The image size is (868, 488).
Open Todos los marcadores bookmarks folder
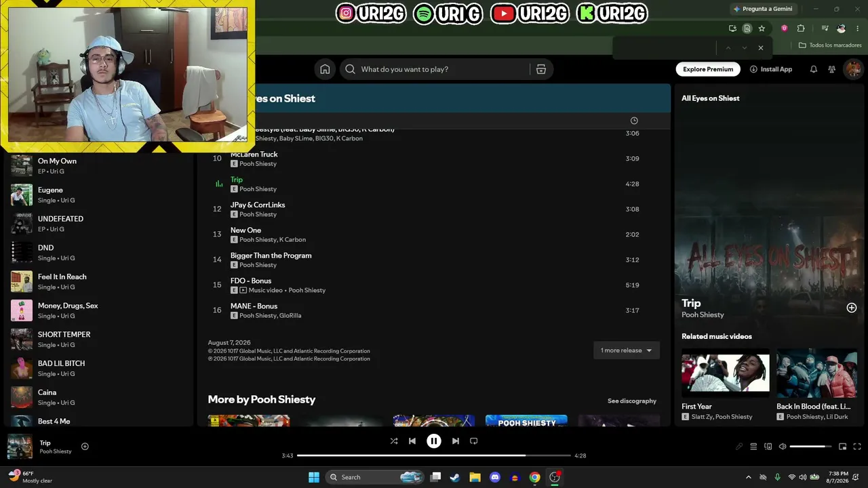point(830,45)
